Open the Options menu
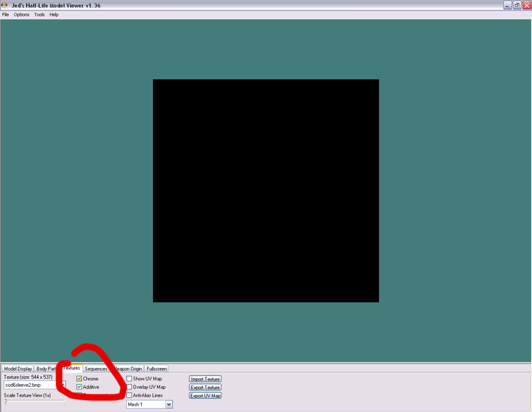This screenshot has height=412, width=532. pyautogui.click(x=21, y=15)
